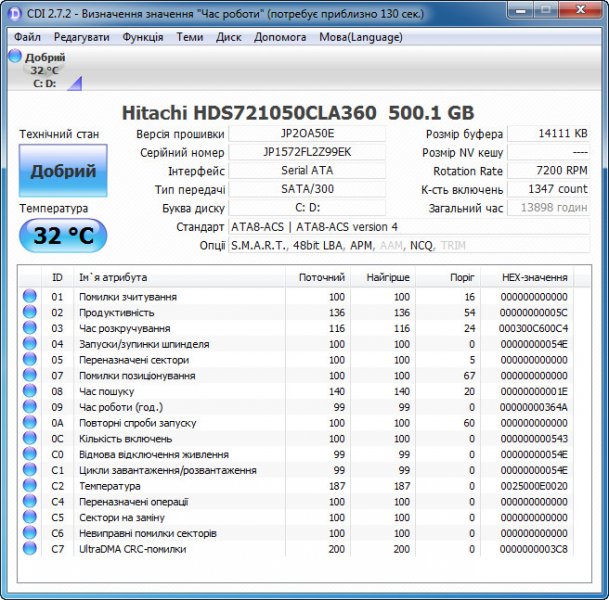Click the status orb for attribute 0A
This screenshot has width=609, height=600.
(x=30, y=423)
